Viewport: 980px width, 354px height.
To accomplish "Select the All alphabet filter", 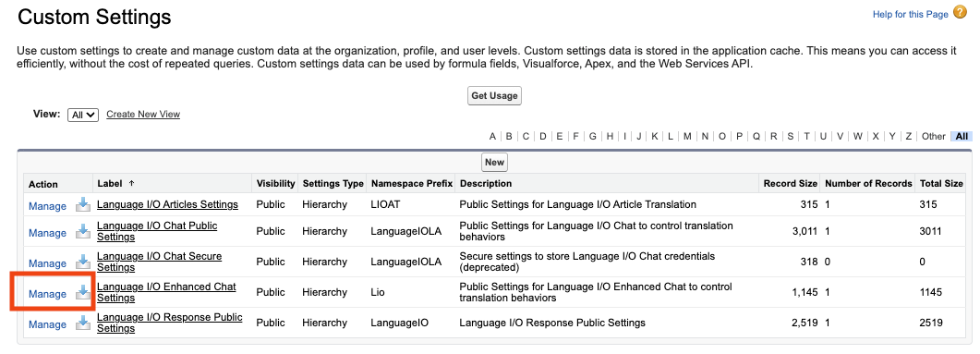I will pyautogui.click(x=962, y=137).
